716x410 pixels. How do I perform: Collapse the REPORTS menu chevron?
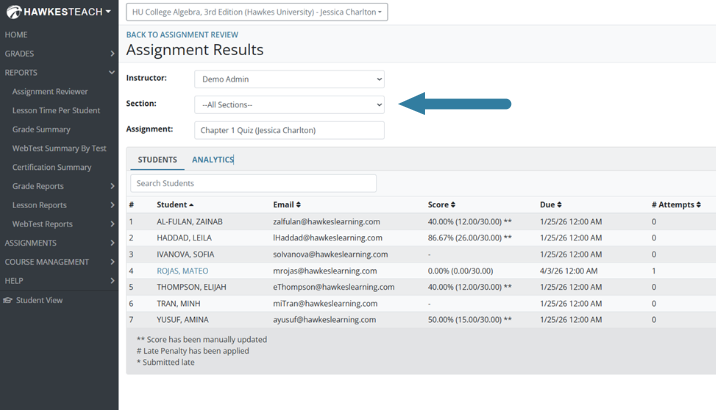[x=112, y=73]
